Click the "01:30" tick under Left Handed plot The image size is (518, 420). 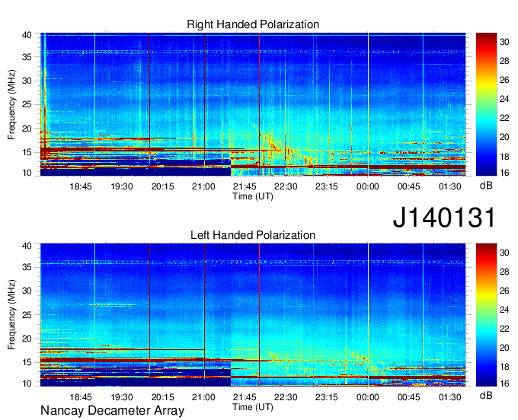click(x=449, y=397)
